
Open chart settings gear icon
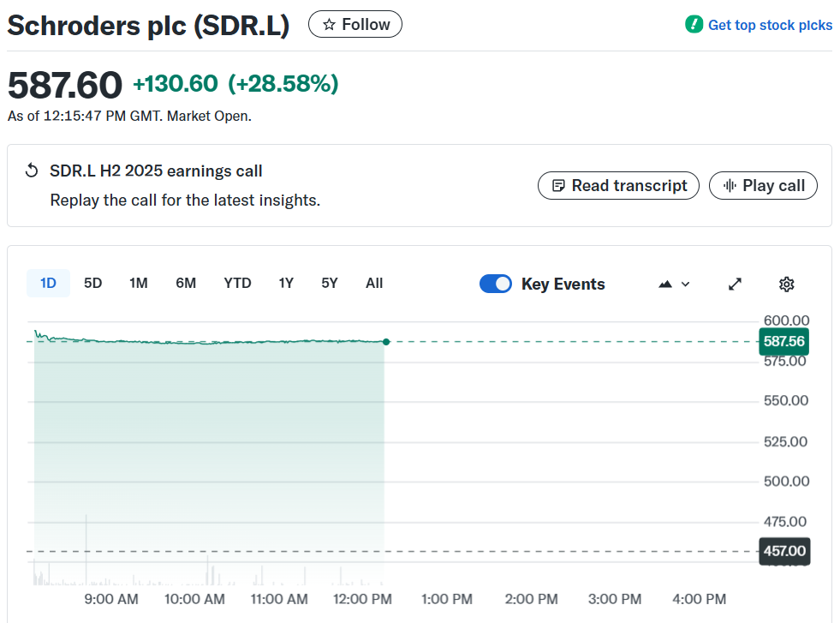click(x=787, y=285)
